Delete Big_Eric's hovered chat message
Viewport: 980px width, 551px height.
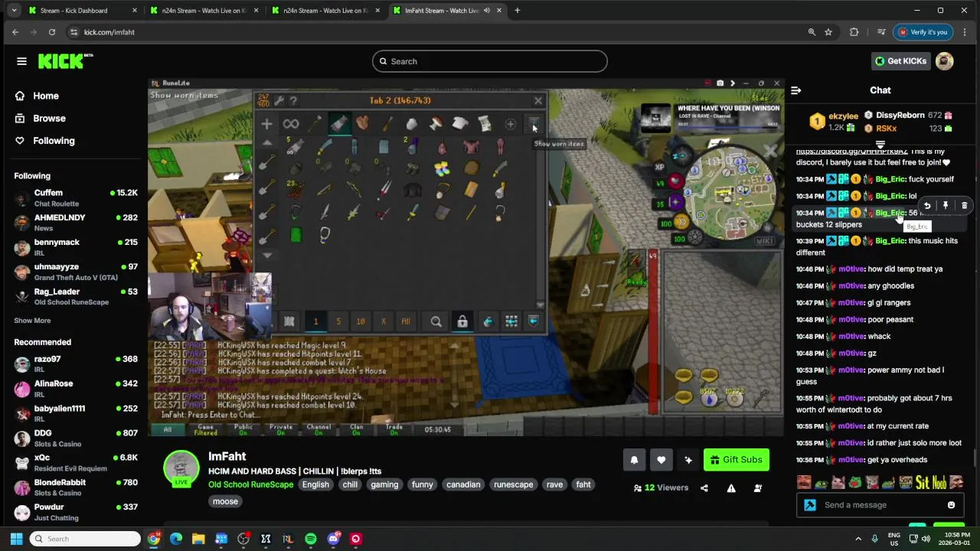(x=964, y=205)
